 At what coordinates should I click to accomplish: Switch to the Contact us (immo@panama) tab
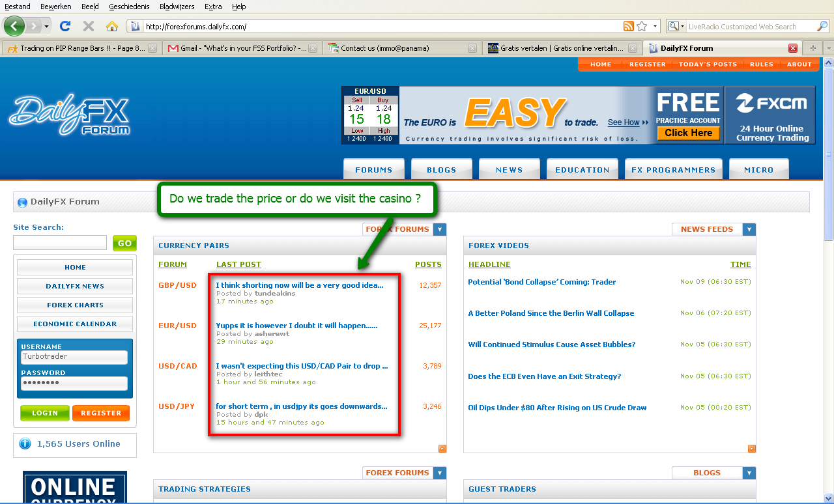point(402,48)
